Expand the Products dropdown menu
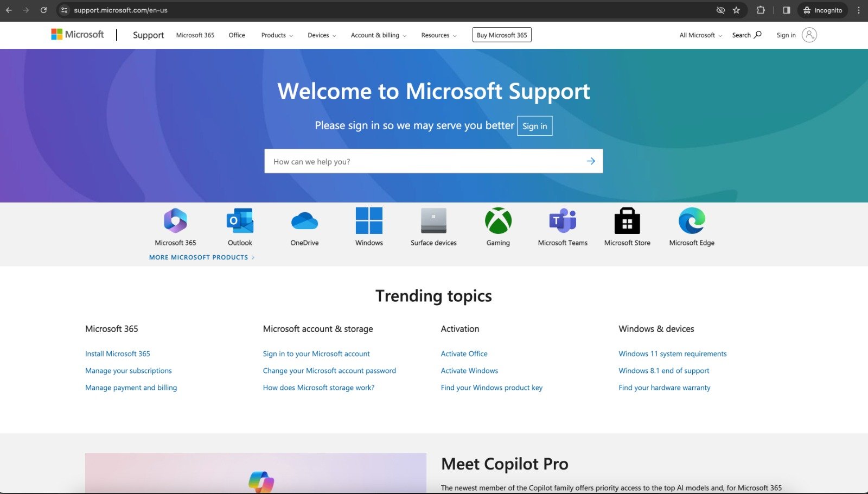The image size is (868, 494). [277, 35]
